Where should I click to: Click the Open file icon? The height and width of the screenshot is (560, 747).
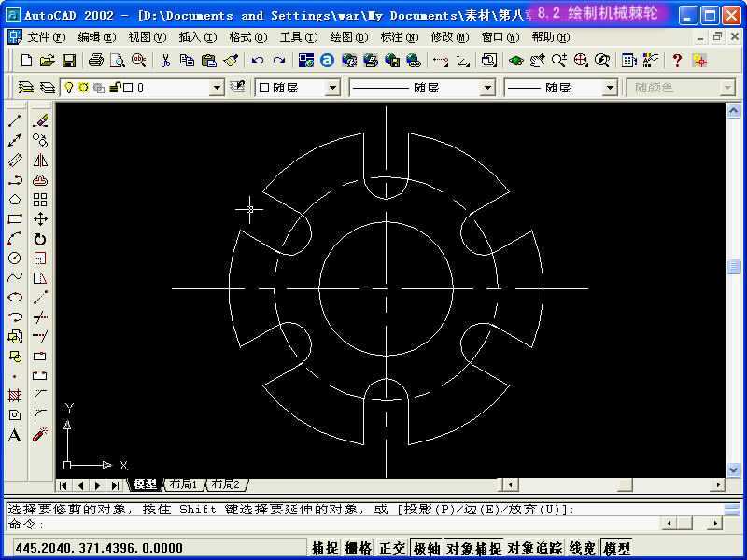48,61
